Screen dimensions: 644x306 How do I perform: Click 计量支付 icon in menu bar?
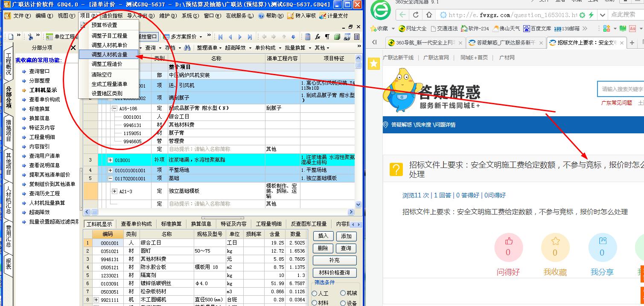point(323,16)
